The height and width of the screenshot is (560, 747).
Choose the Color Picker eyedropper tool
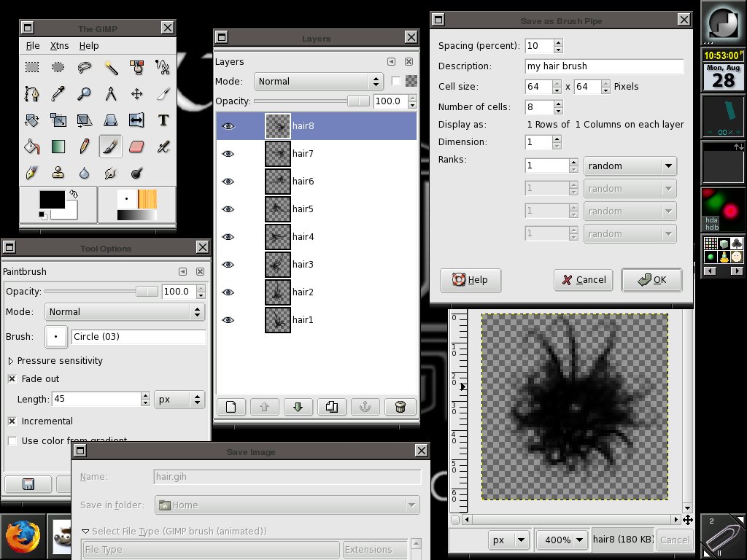coord(58,94)
